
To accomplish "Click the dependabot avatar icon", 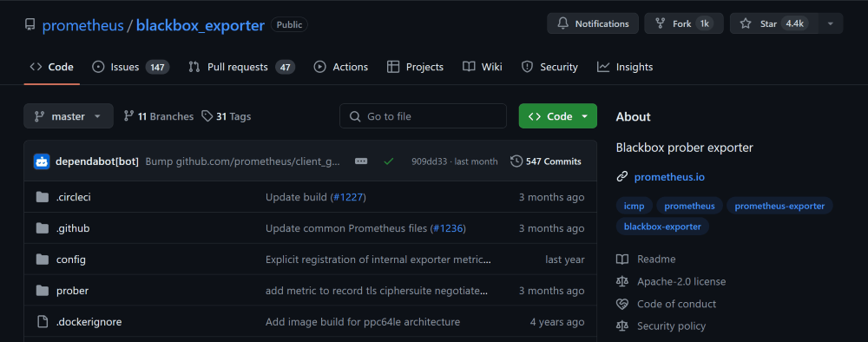I will [42, 161].
